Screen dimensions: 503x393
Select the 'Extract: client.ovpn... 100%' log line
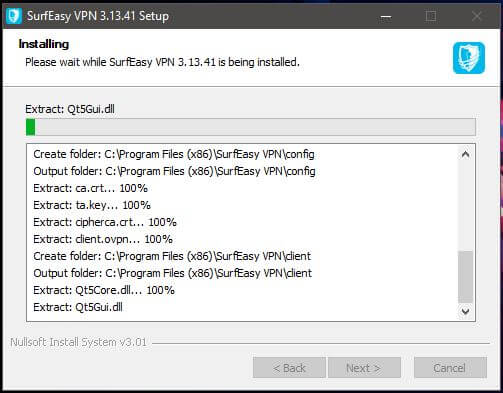pyautogui.click(x=103, y=239)
